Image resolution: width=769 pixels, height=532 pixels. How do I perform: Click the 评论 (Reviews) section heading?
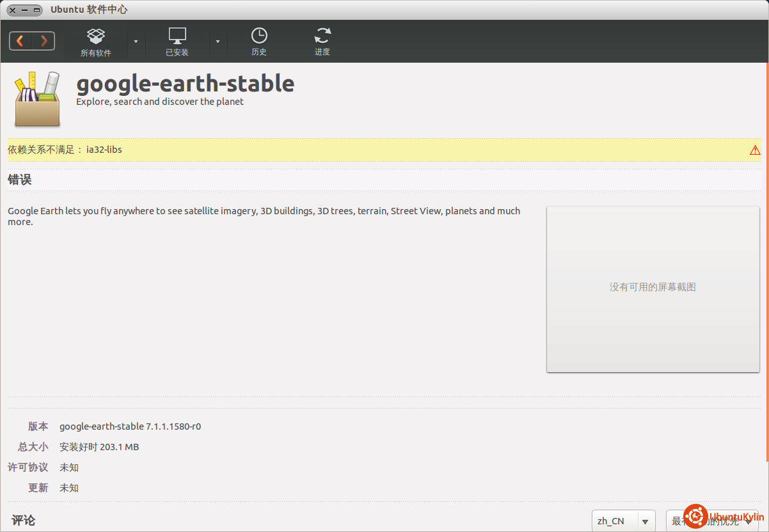(x=23, y=520)
